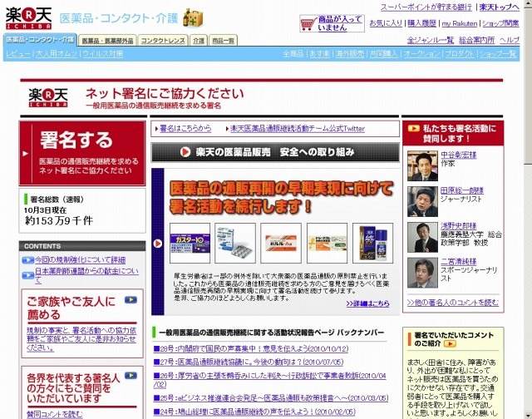The width and height of the screenshot is (532, 419).
Task: Click blue arrow icon beside 今回の規制強化について詳細
Action: point(27,260)
